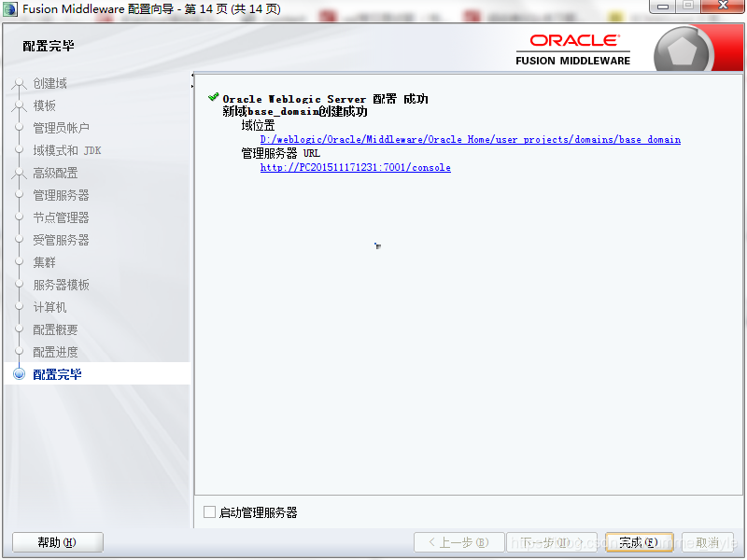Open the admin server console URL link
Image resolution: width=747 pixels, height=560 pixels.
coord(356,168)
